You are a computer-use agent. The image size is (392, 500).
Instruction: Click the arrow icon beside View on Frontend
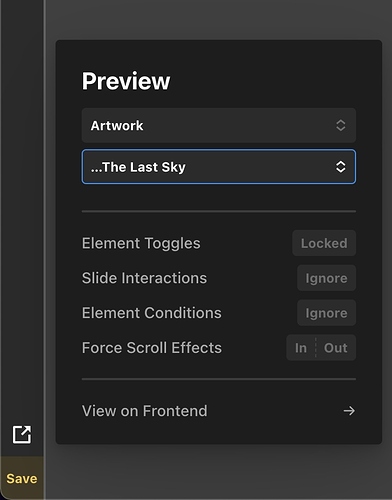click(349, 411)
